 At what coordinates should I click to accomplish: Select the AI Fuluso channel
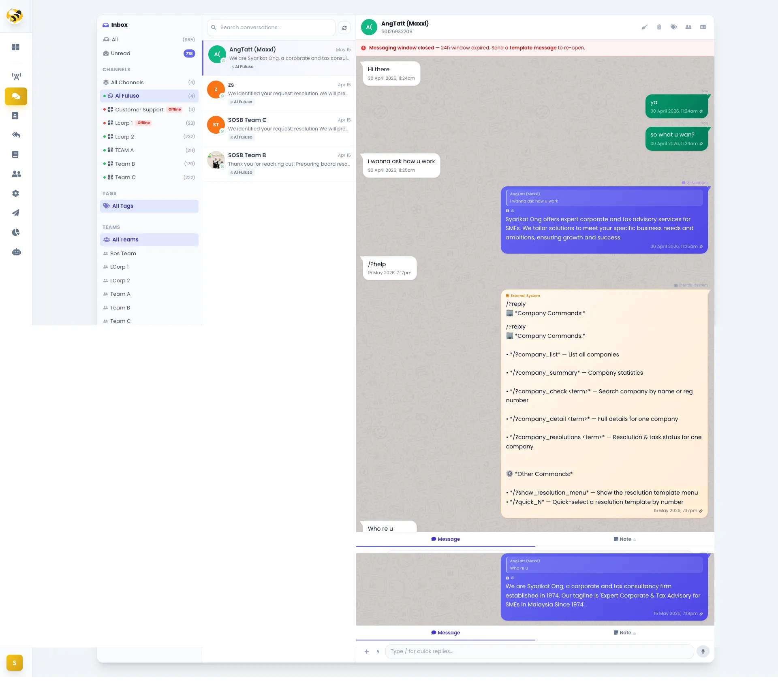coord(149,96)
